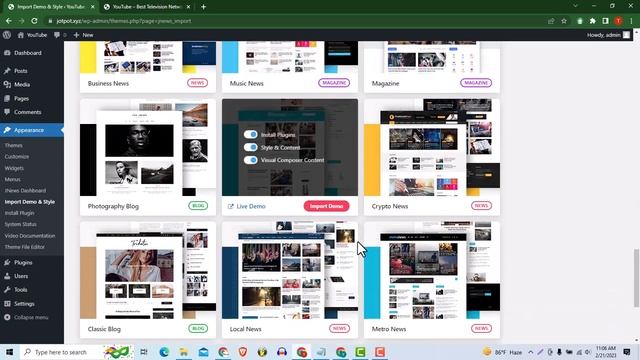The height and width of the screenshot is (360, 640).
Task: Click NEWS tag on Metro News card
Action: pyautogui.click(x=481, y=329)
